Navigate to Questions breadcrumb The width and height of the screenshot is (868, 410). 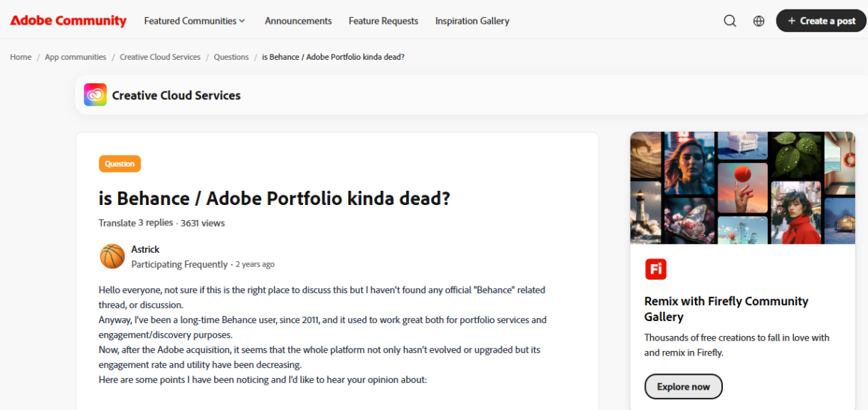pos(231,57)
